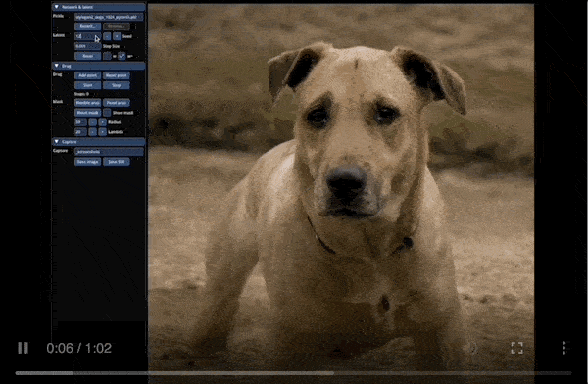The width and height of the screenshot is (588, 384).
Task: Open the Recent pickles list
Action: pyautogui.click(x=87, y=26)
